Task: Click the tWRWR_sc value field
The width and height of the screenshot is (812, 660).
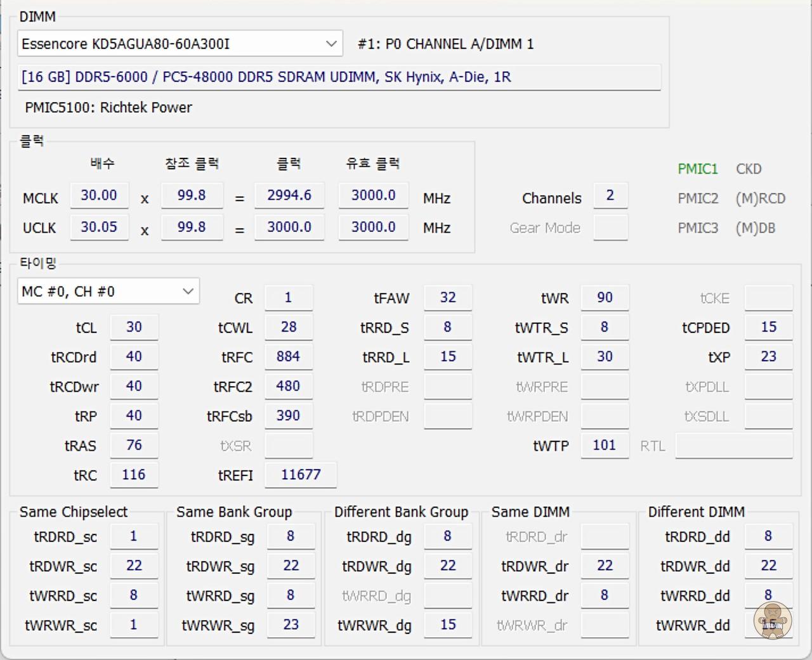Action: 134,625
